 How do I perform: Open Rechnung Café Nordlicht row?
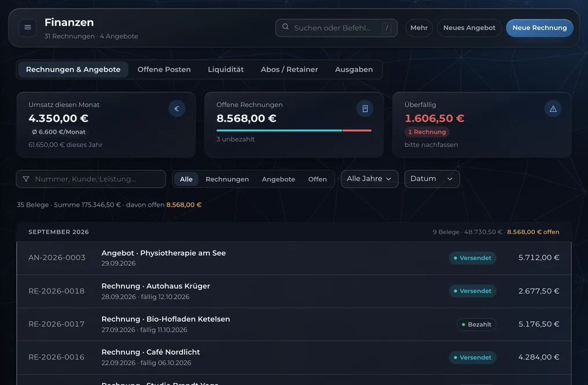(x=294, y=357)
